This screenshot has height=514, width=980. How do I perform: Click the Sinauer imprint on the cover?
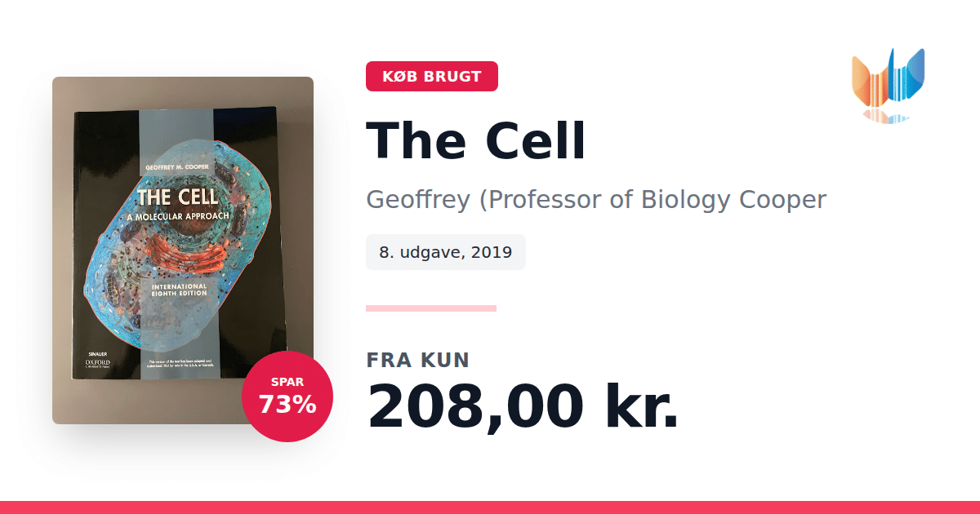click(97, 353)
